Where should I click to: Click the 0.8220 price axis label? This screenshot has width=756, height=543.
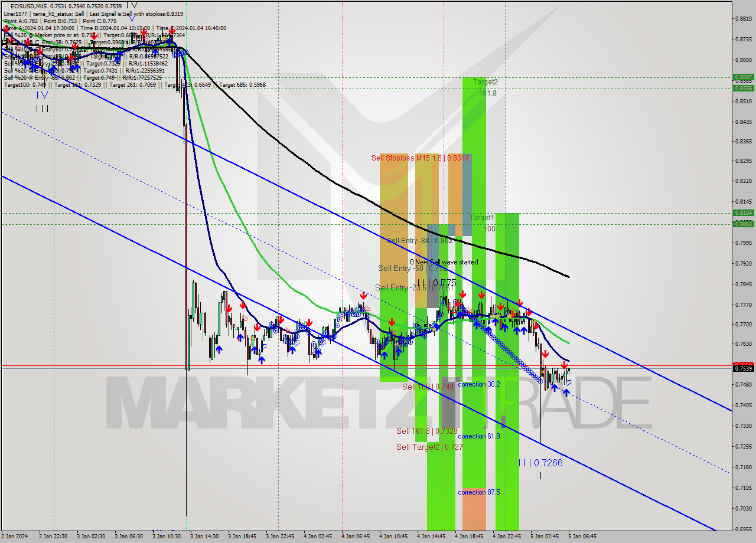[x=743, y=181]
